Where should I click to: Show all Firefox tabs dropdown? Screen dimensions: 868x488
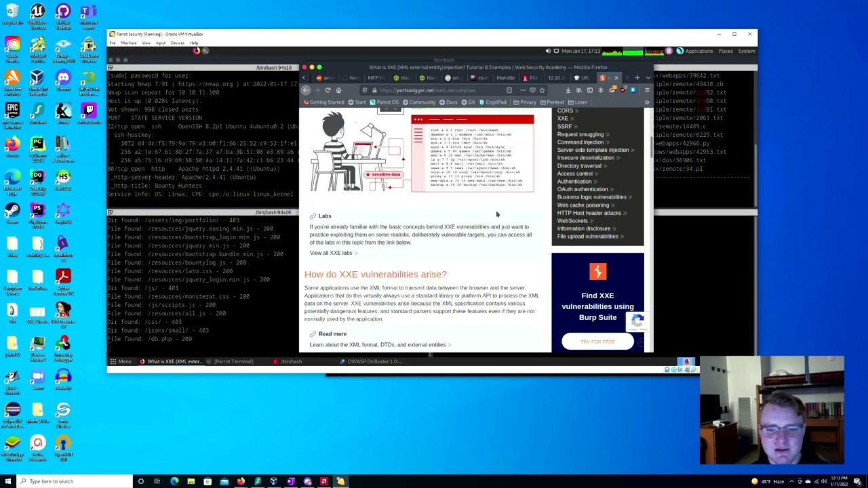pyautogui.click(x=648, y=78)
